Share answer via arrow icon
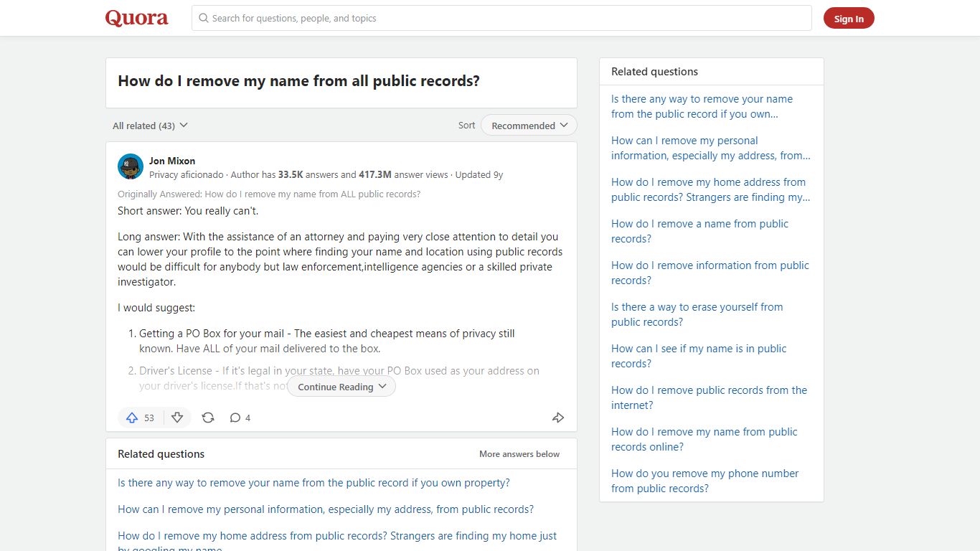Image resolution: width=980 pixels, height=551 pixels. (558, 418)
